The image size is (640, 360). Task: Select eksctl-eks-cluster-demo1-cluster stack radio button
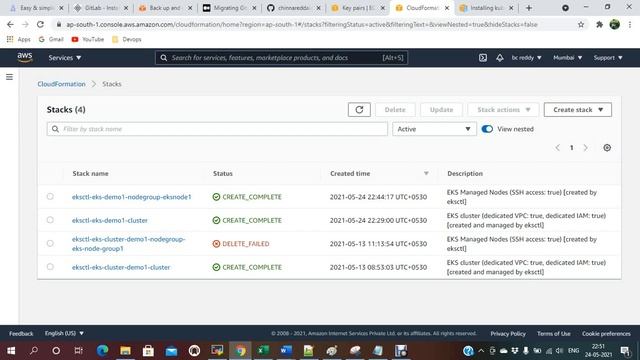pos(50,267)
